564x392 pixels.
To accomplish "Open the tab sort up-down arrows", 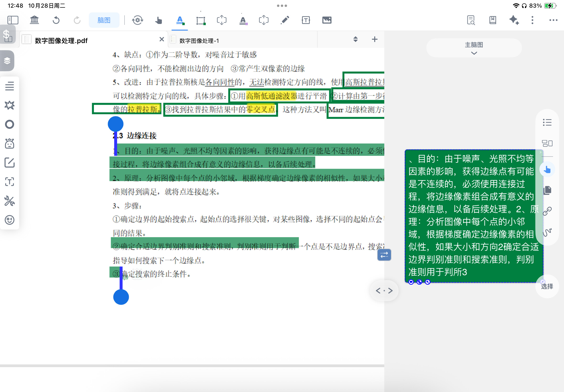I will click(355, 39).
